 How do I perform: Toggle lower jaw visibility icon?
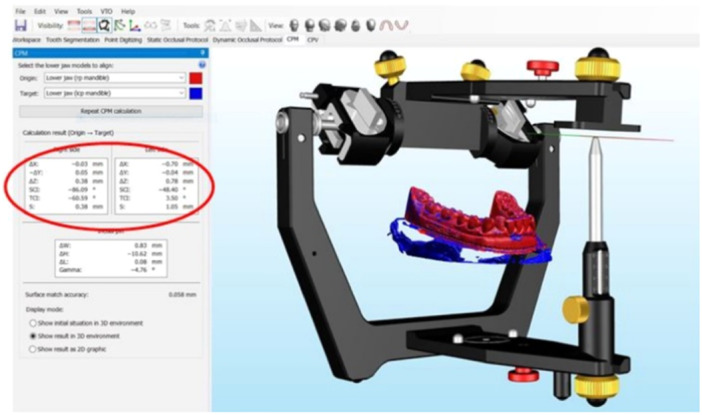tap(89, 26)
